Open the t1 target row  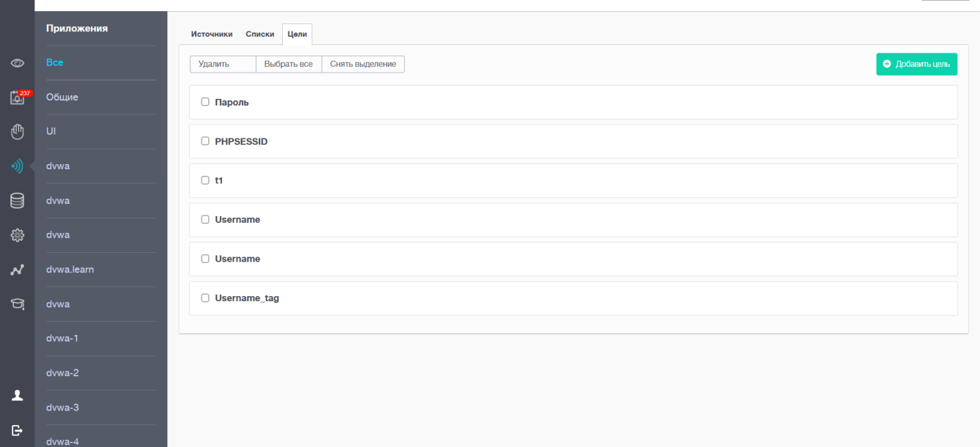point(573,180)
